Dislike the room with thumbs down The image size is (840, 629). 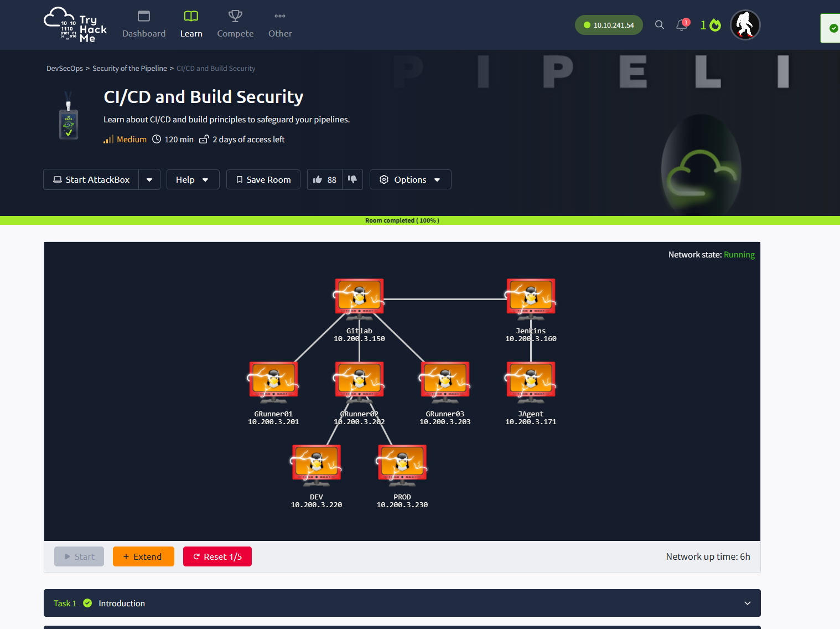(x=352, y=179)
